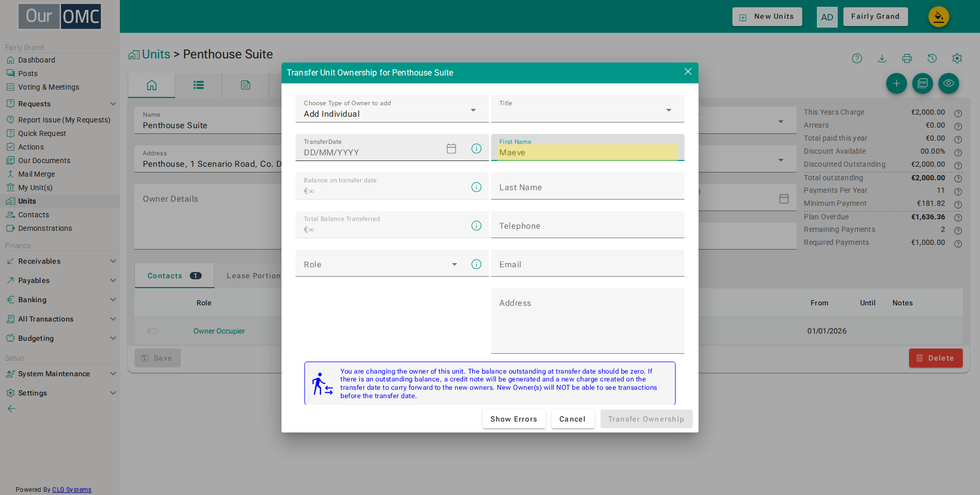Open the Choose Type of Owner dropdown
The image size is (980, 495).
click(x=392, y=109)
